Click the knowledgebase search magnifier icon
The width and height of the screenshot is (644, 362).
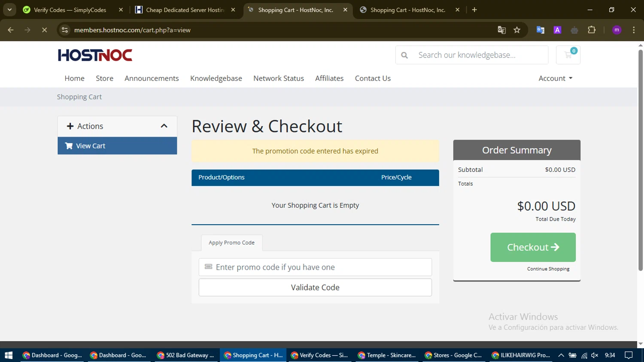tap(404, 55)
